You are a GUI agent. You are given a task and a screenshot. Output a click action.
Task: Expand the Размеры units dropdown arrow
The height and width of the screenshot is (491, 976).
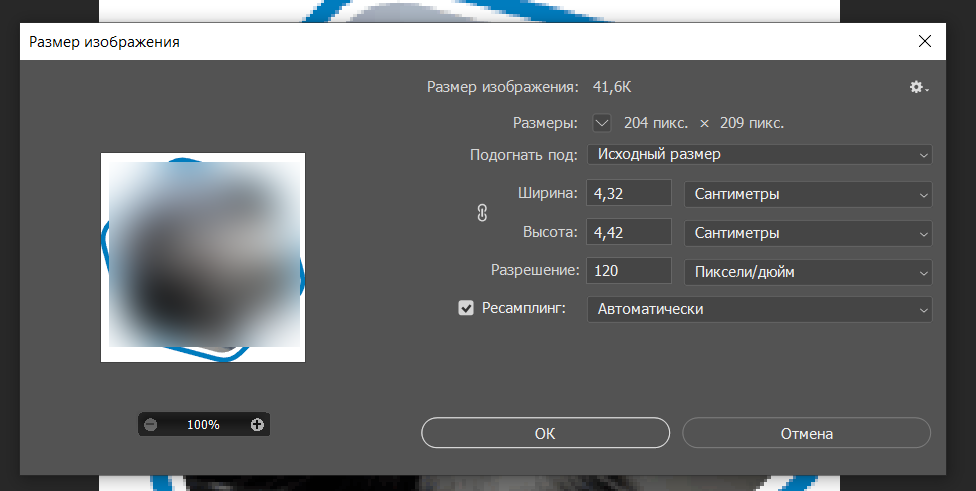point(602,123)
